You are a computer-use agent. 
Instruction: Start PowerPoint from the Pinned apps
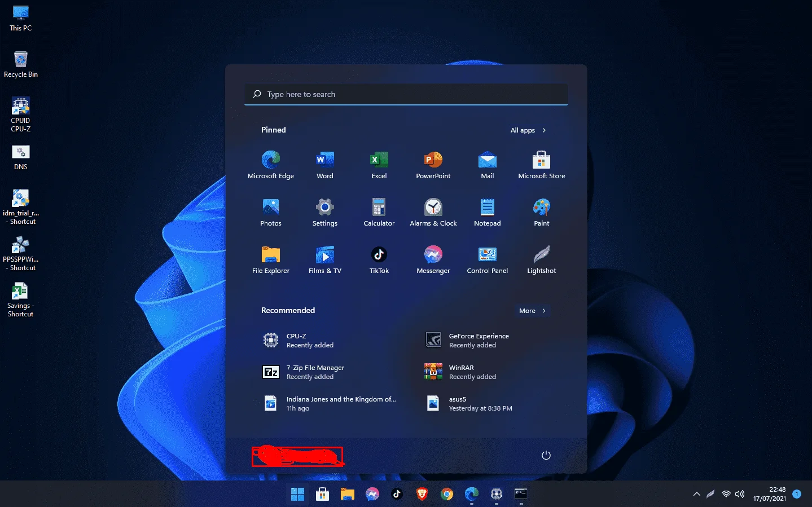pyautogui.click(x=433, y=165)
